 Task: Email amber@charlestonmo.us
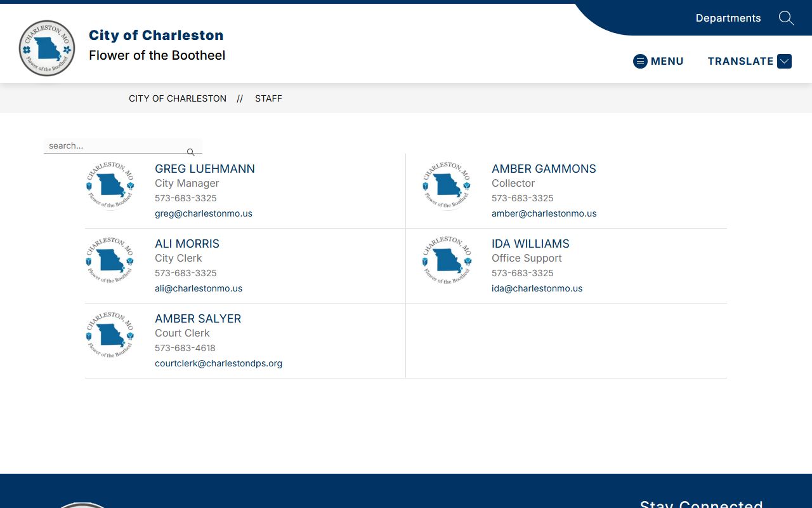pos(544,213)
